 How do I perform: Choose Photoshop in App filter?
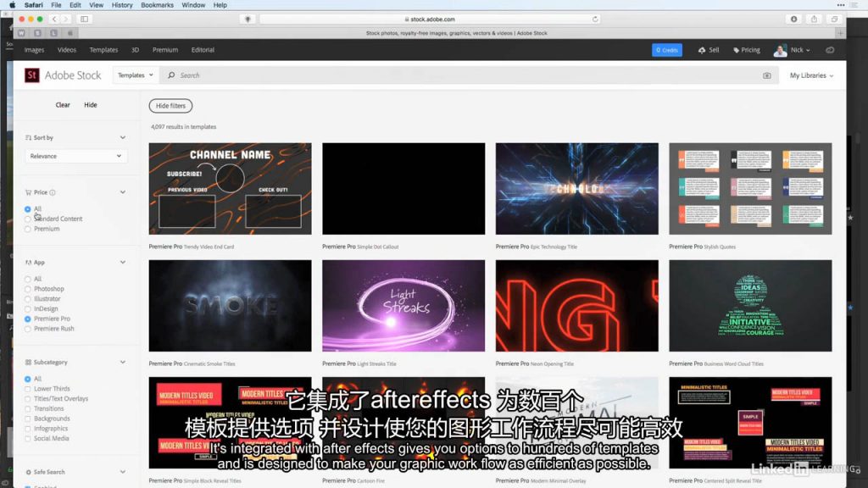click(28, 289)
